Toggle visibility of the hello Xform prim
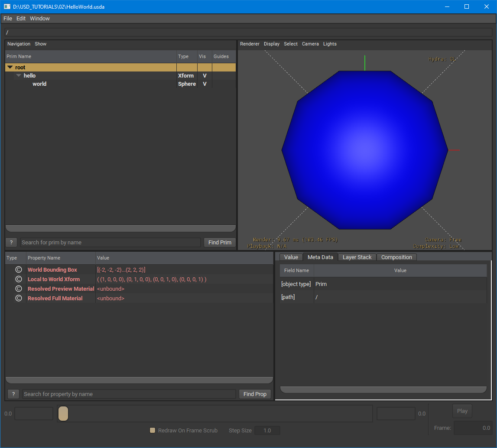 click(x=204, y=75)
